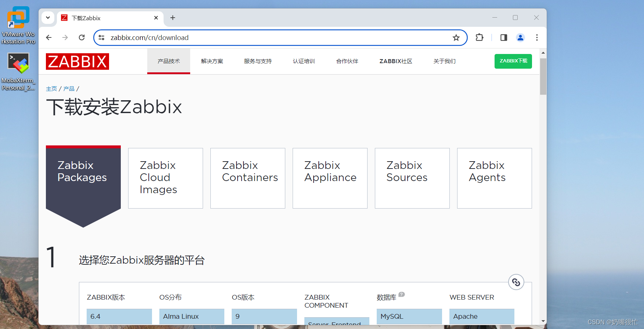The height and width of the screenshot is (329, 644).
Task: Open the 服务与支持 menu
Action: point(258,61)
